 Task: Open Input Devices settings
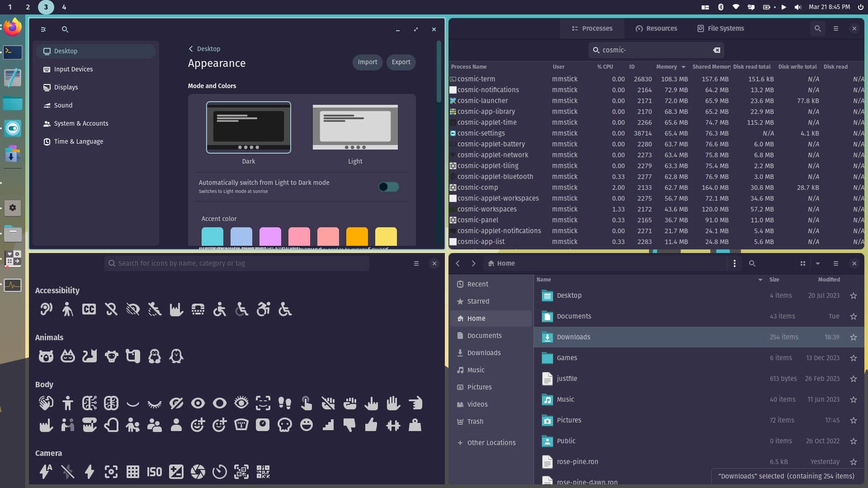coord(73,69)
